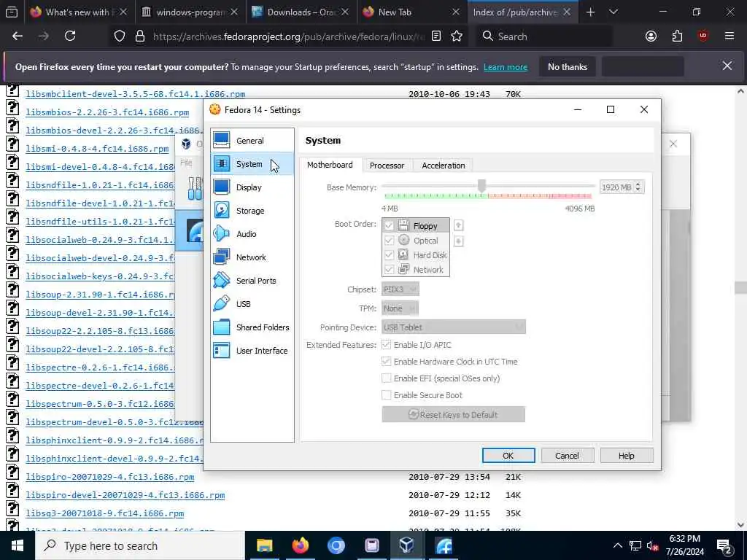This screenshot has width=747, height=560.
Task: Click Reset Keys to Default button
Action: (x=454, y=415)
